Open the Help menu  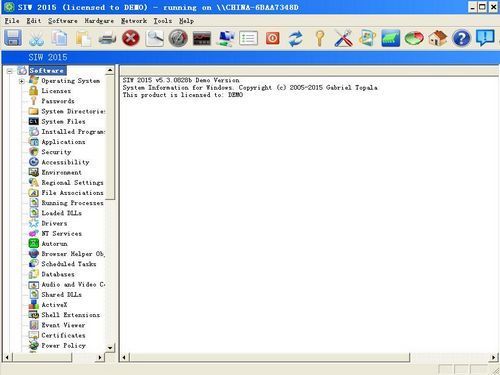186,21
